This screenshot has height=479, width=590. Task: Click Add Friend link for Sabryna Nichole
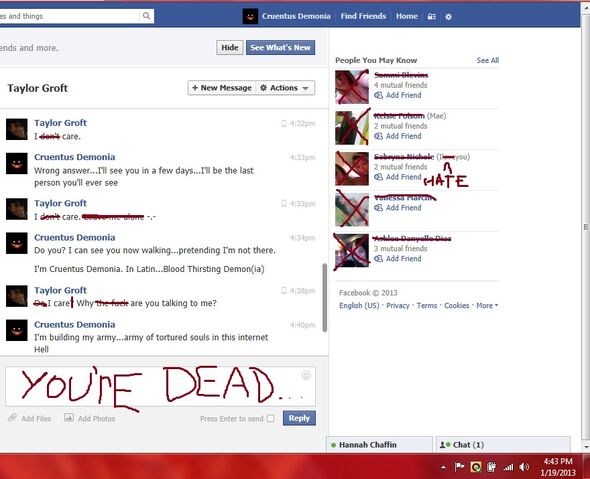[403, 177]
